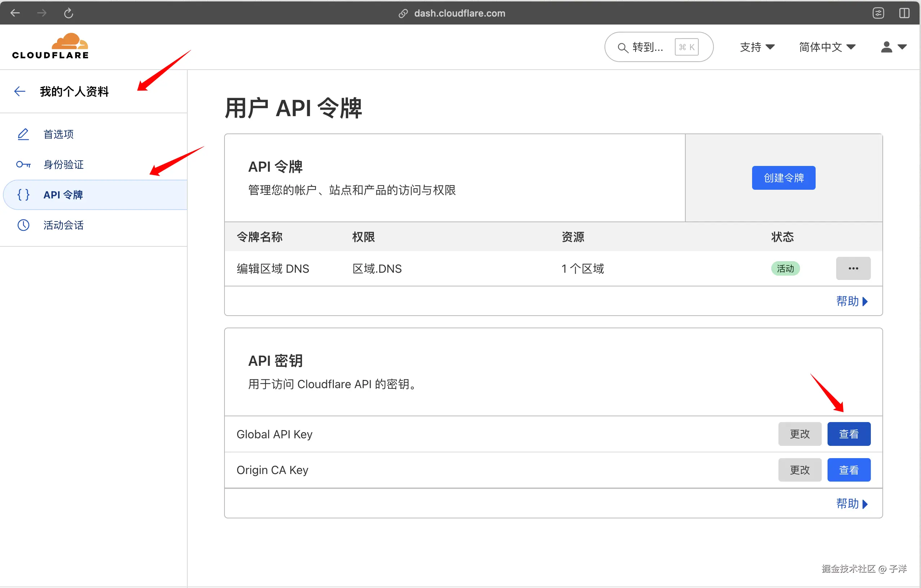This screenshot has height=588, width=921.
Task: Click 更改 for Origin CA Key
Action: (x=799, y=470)
